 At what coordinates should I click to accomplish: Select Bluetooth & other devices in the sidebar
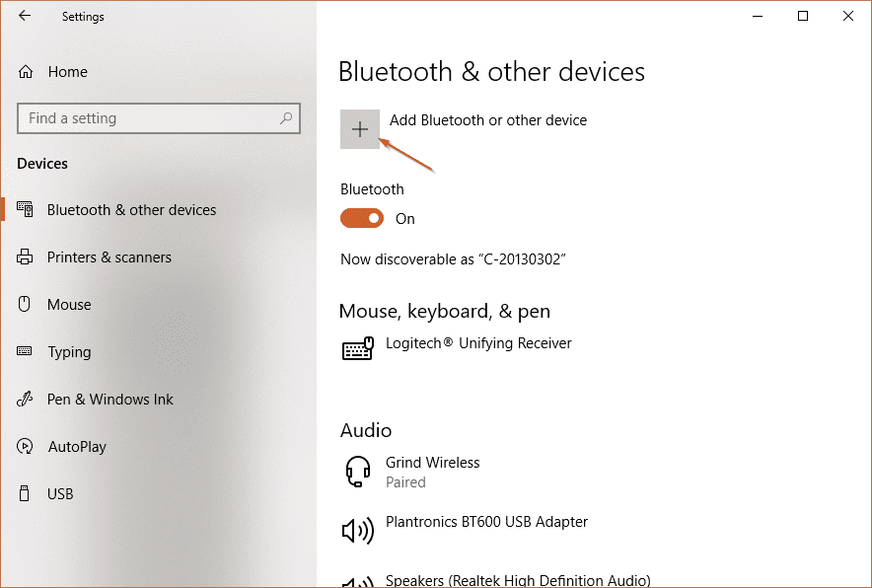click(131, 209)
